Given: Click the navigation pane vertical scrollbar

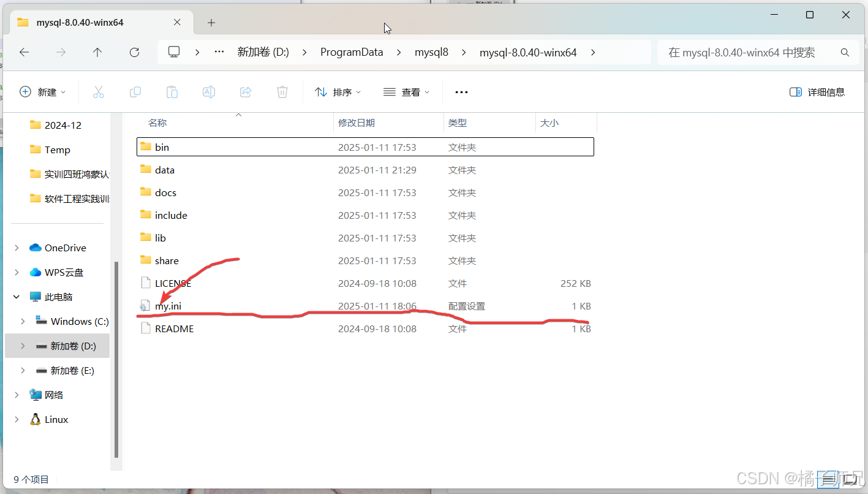Looking at the screenshot, I should click(x=116, y=360).
